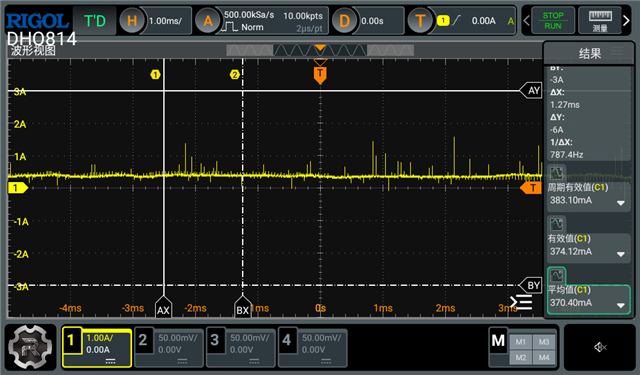Go to the previous toolbar page arrow
Viewport: 640px width, 375px height.
(x=526, y=20)
